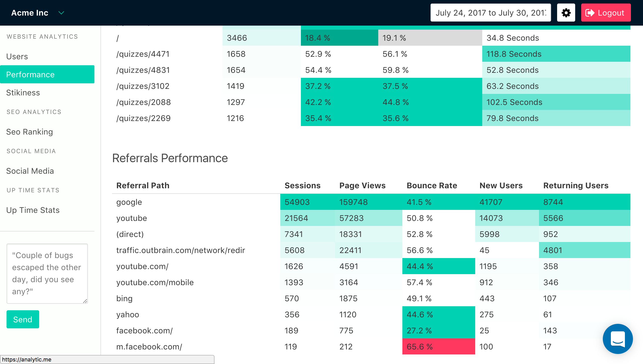Viewport: 643px width, 364px height.
Task: Switch to the Stikiness section
Action: 23,92
